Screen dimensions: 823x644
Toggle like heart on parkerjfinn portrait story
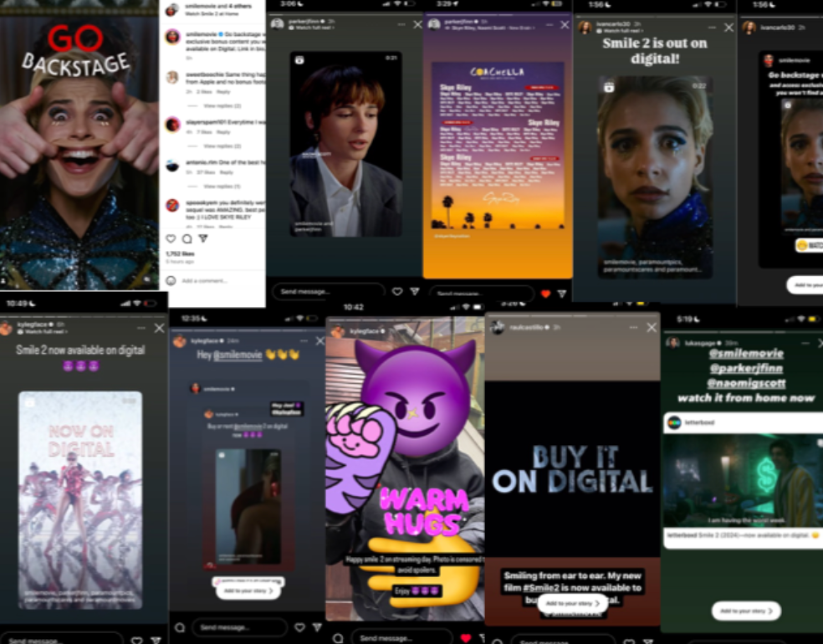(x=397, y=291)
